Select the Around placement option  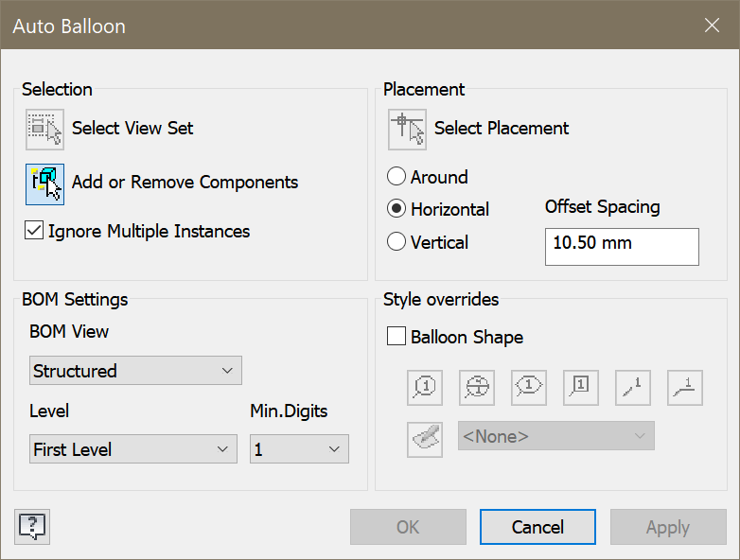397,177
